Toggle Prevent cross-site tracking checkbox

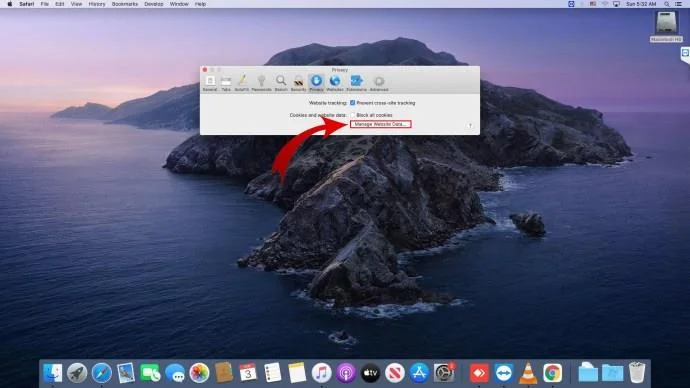pyautogui.click(x=352, y=102)
